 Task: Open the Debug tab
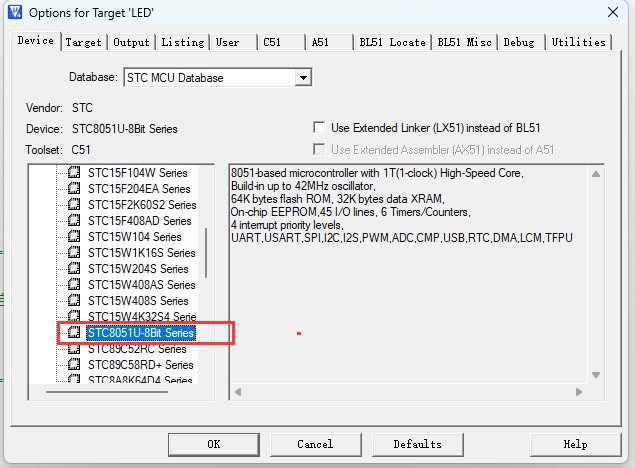(x=519, y=42)
